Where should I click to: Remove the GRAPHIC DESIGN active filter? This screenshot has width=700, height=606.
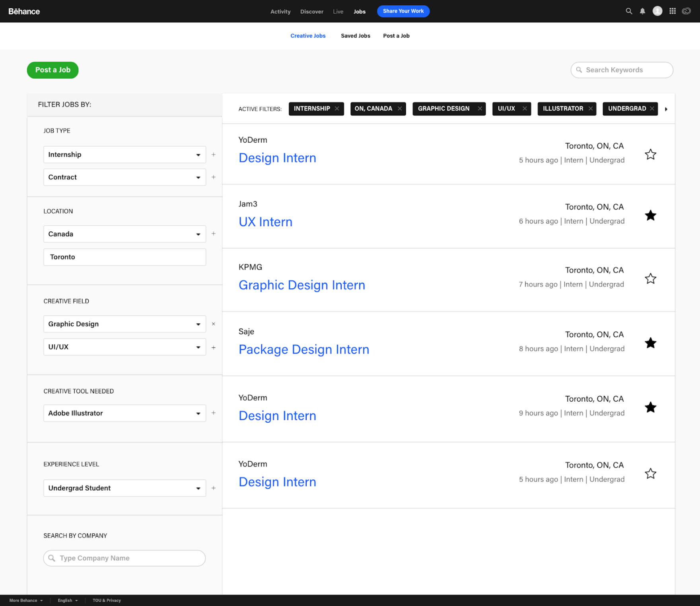[480, 109]
